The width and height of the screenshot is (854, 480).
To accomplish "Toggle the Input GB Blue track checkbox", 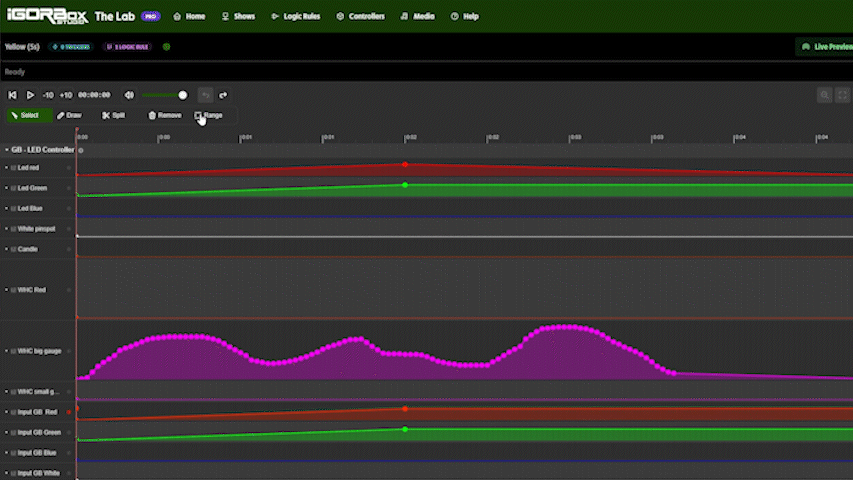I will 14,453.
